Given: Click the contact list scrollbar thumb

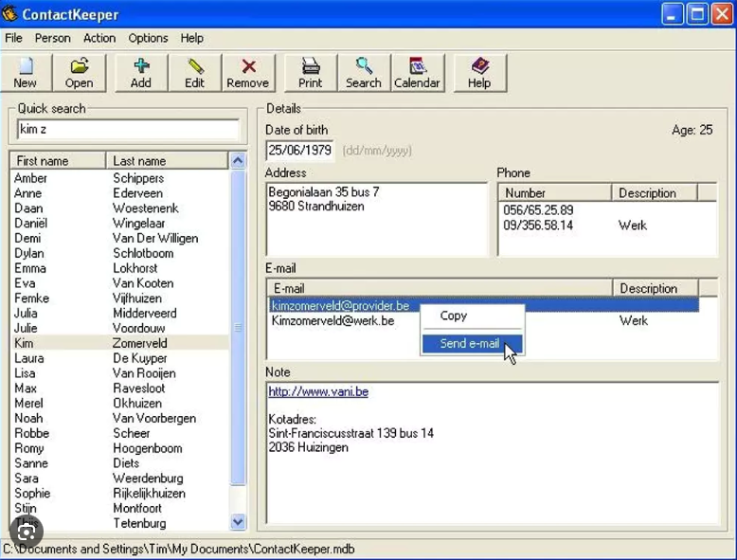Looking at the screenshot, I should 238,328.
